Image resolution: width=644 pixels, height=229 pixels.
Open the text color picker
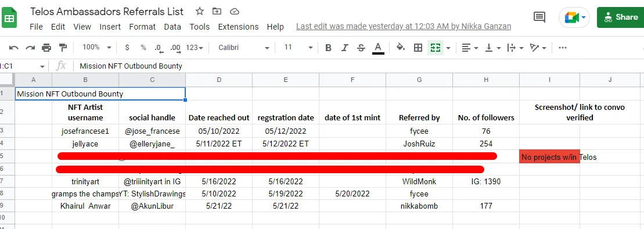[x=378, y=48]
